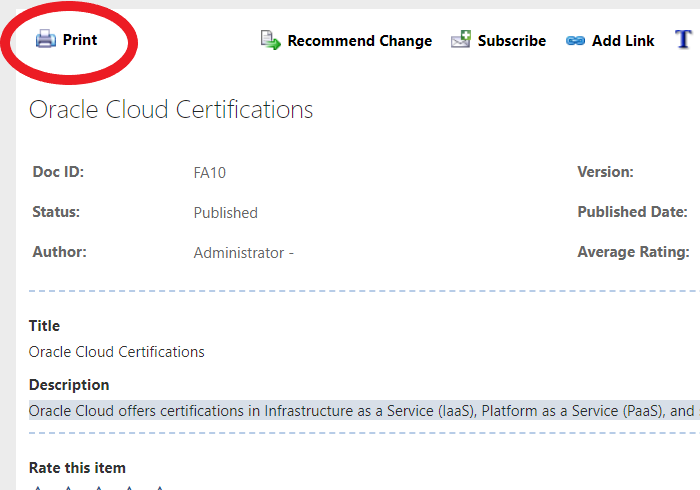Click the title value under Title
Viewport: 700px width, 490px height.
tap(117, 352)
